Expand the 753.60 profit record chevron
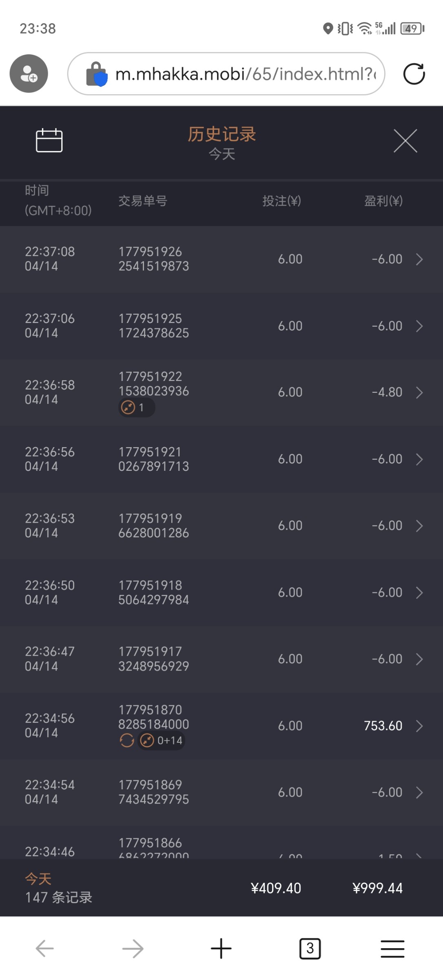This screenshot has height=980, width=443. point(419,726)
